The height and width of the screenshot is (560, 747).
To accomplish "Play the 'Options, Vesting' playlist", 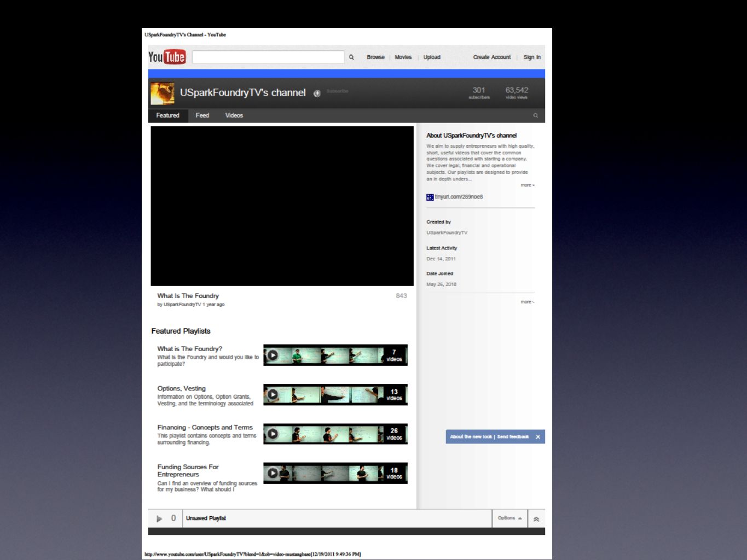I will 273,394.
